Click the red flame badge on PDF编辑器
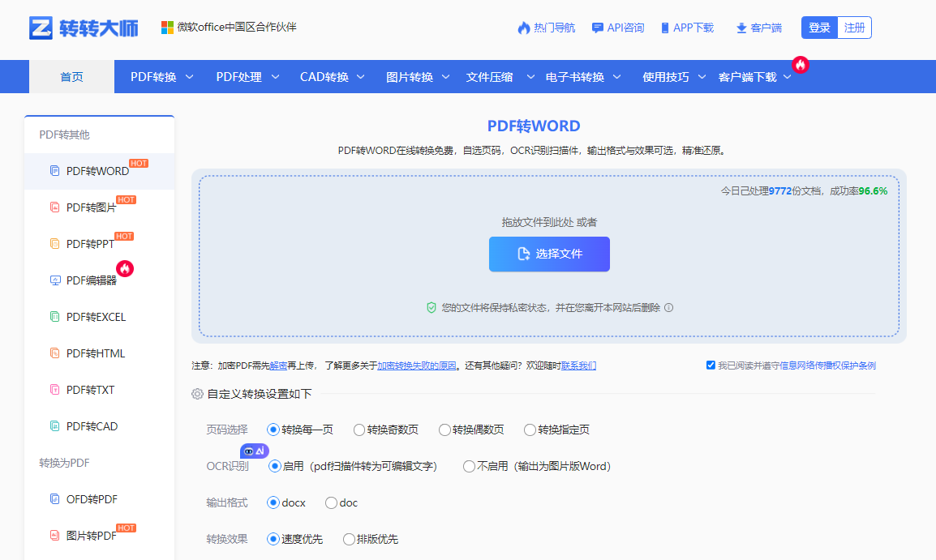 [125, 269]
